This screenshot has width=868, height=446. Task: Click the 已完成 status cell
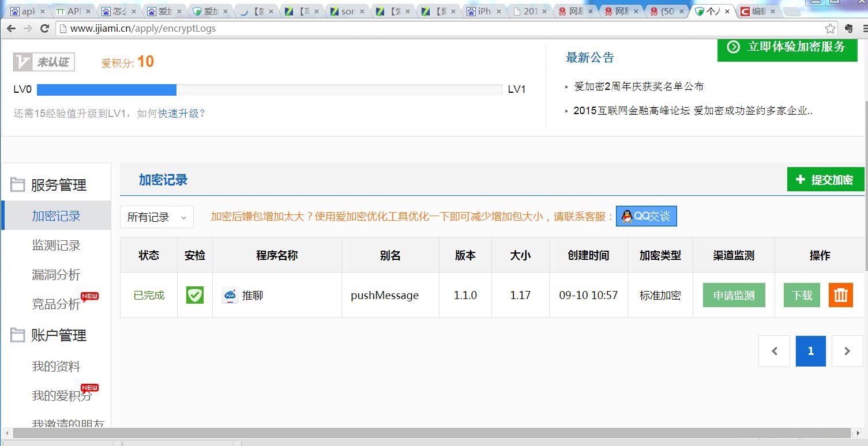click(149, 295)
